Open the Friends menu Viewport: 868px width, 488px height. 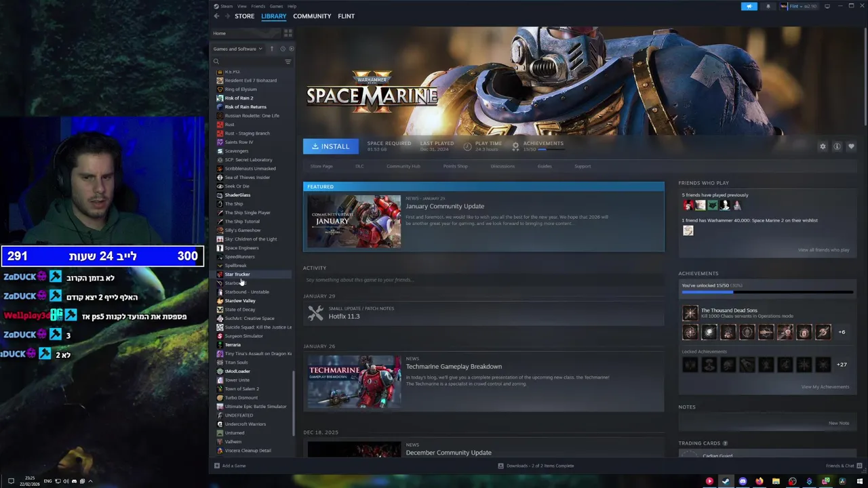click(x=258, y=6)
